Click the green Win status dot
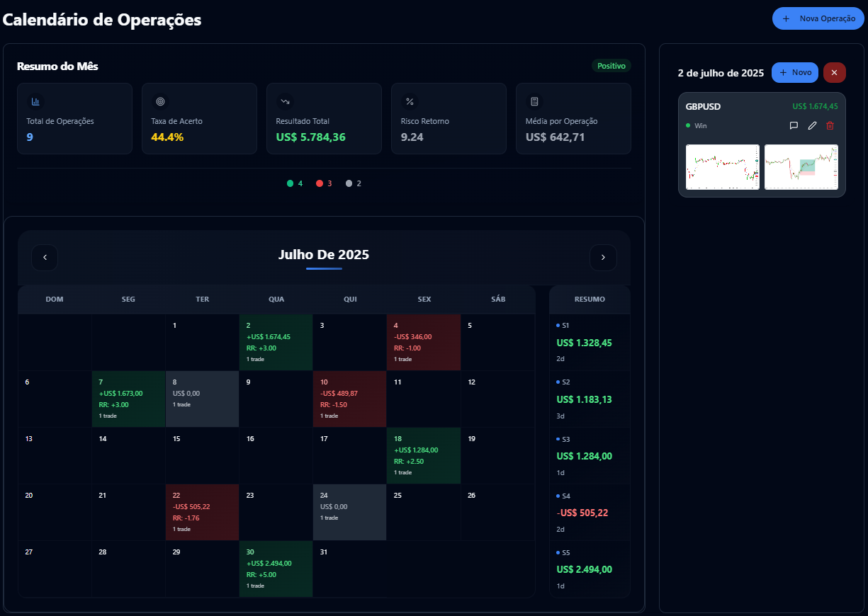 687,125
